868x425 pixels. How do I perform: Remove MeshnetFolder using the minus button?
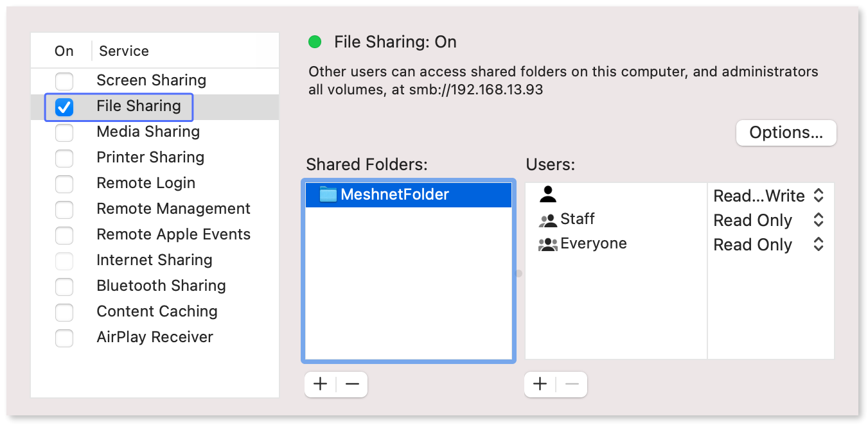point(351,384)
